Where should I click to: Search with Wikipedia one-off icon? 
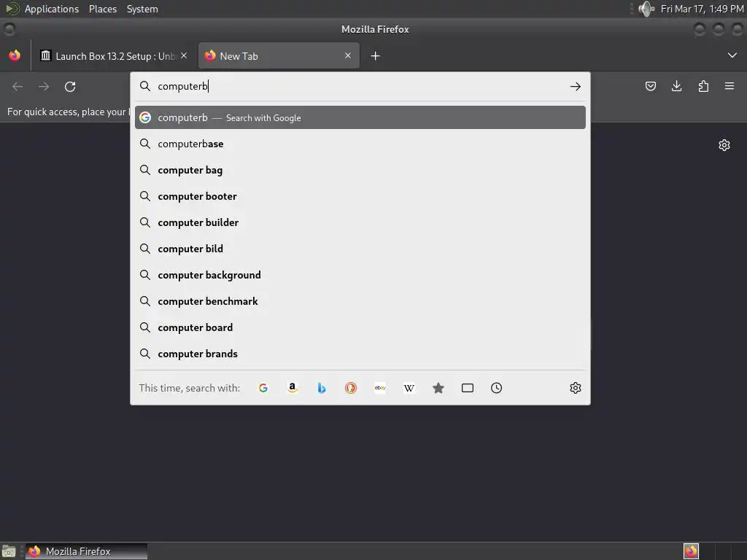(x=409, y=388)
